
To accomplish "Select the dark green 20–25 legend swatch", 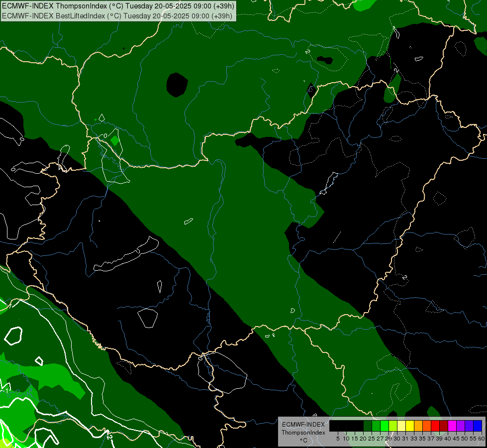I will [368, 426].
